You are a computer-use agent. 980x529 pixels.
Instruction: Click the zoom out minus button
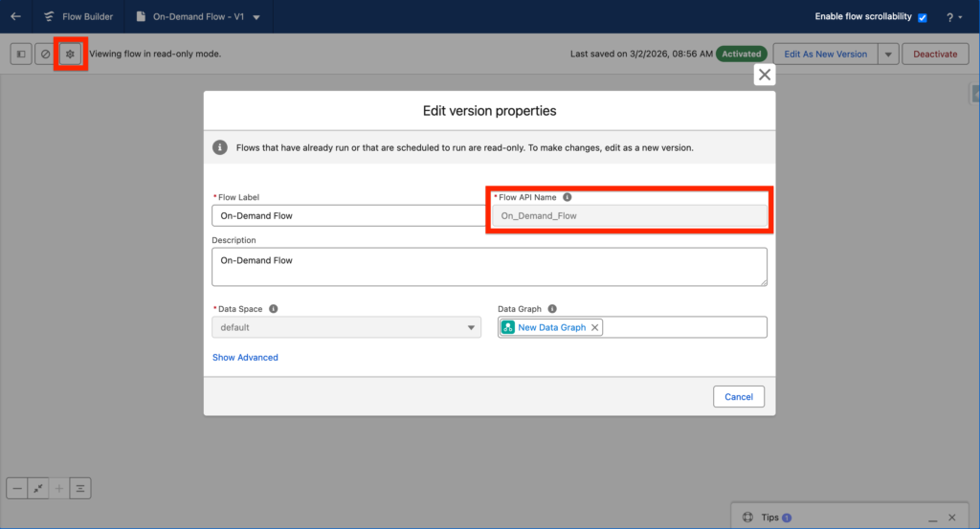tap(17, 489)
